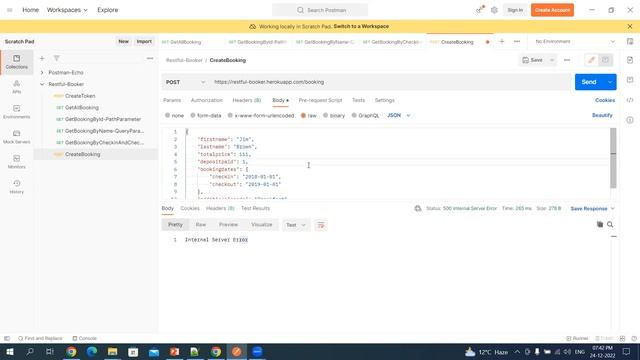Search the response with the magnifier icon

[610, 224]
